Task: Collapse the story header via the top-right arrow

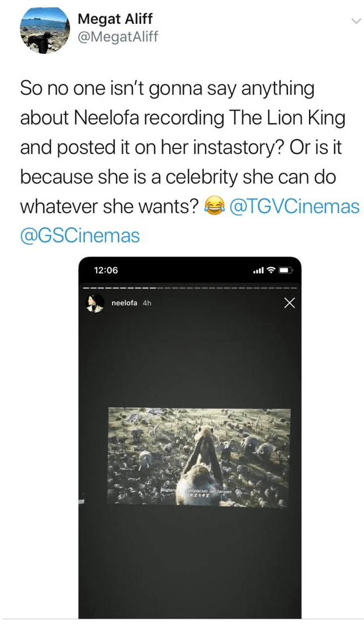Action: pyautogui.click(x=289, y=303)
